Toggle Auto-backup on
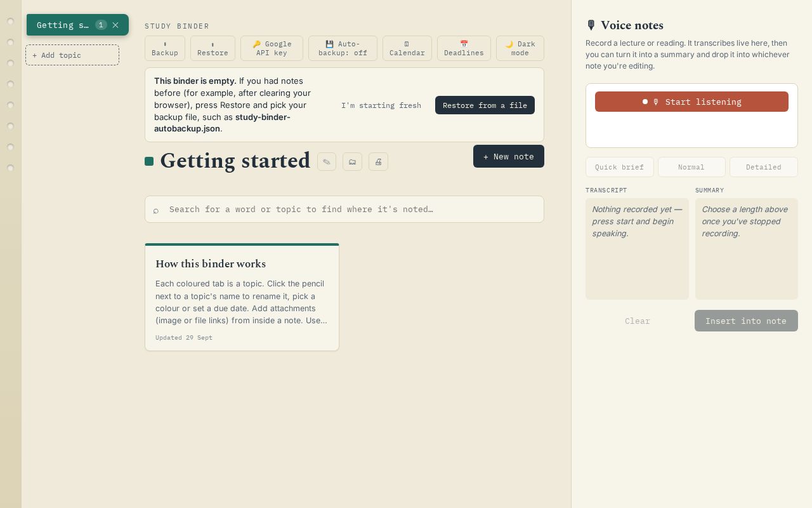The height and width of the screenshot is (508, 812). [x=343, y=48]
